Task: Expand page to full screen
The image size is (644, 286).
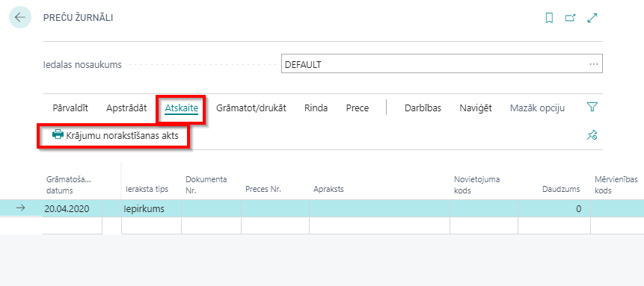Action: [592, 18]
